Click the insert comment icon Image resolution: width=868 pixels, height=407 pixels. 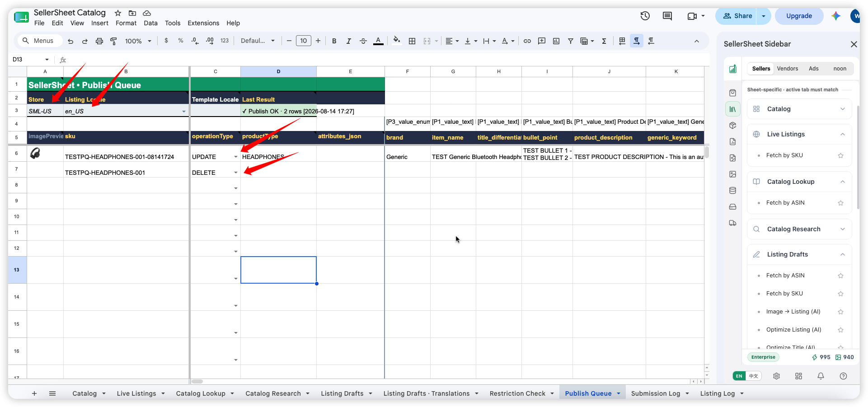pyautogui.click(x=541, y=41)
